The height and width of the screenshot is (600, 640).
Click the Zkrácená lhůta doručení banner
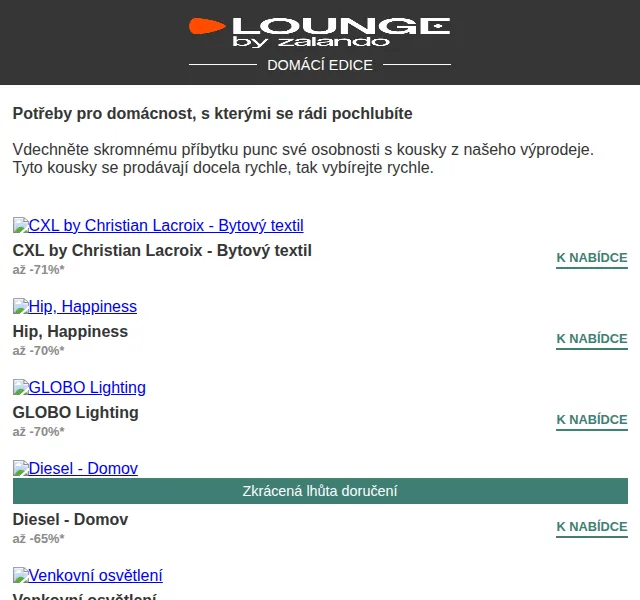coord(320,491)
